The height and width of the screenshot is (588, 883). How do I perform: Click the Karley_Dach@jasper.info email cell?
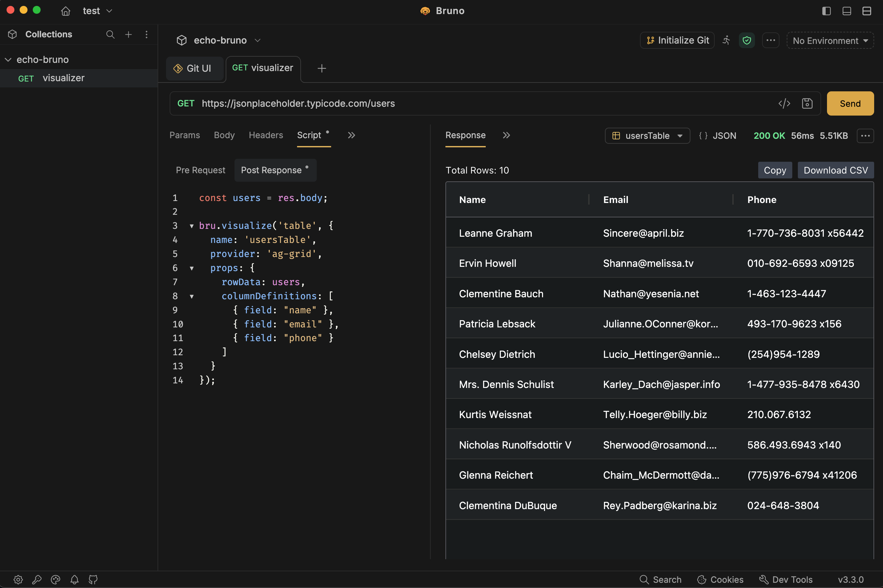point(662,385)
